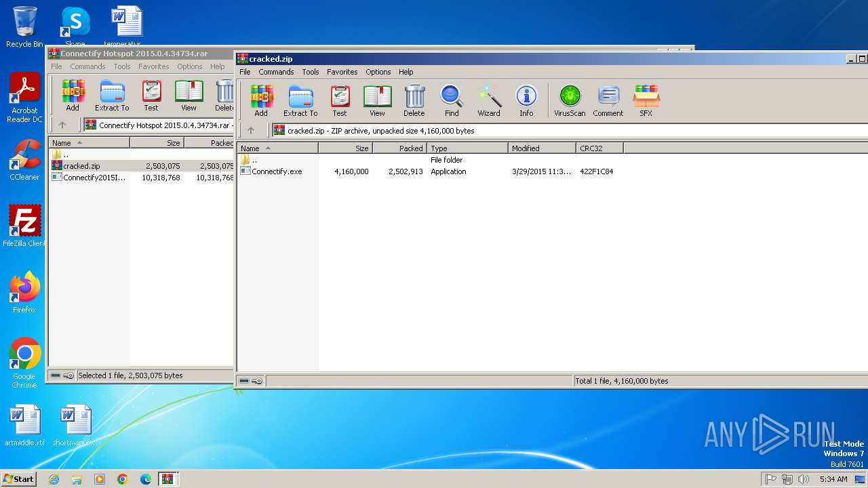The width and height of the screenshot is (868, 488).
Task: Open shortmanuf document on desktop
Action: click(x=75, y=426)
